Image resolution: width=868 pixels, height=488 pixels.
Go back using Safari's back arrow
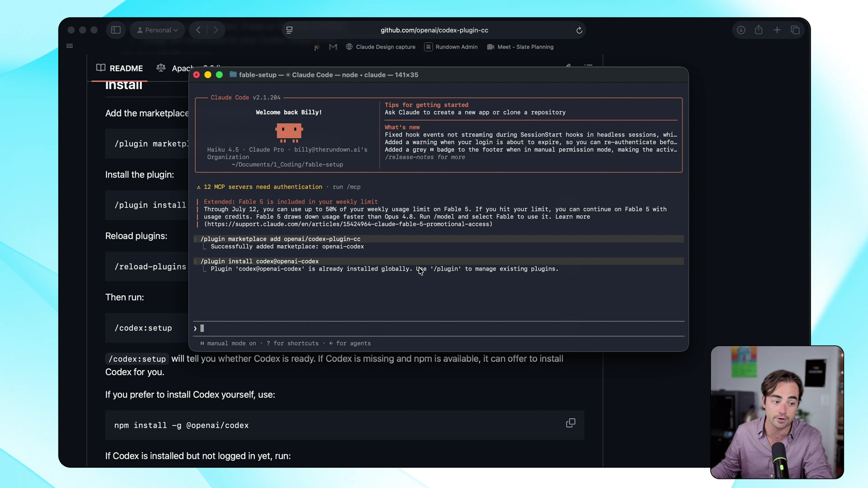coord(199,30)
